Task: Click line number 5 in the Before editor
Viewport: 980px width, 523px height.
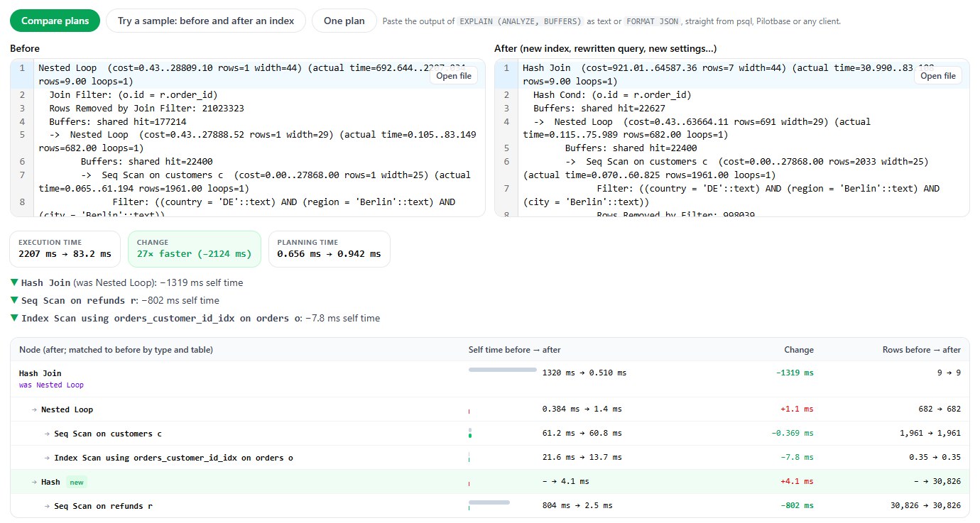Action: [x=22, y=135]
